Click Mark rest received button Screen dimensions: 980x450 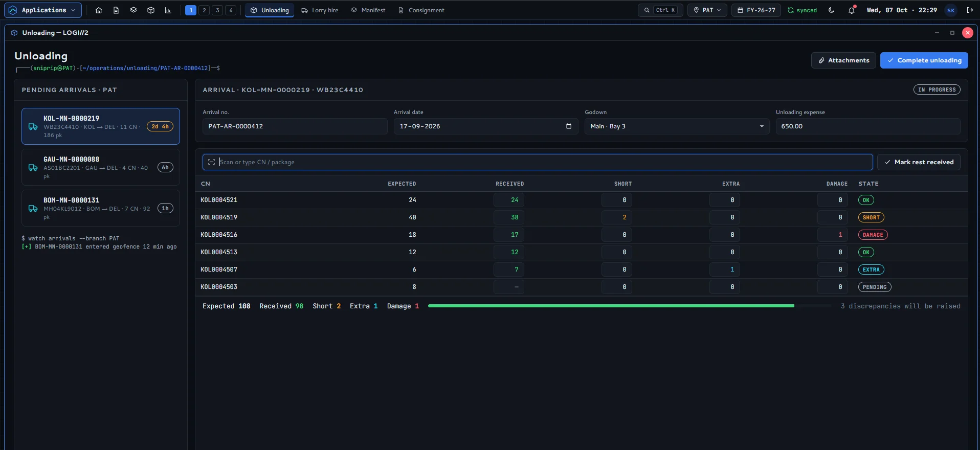[x=919, y=162]
